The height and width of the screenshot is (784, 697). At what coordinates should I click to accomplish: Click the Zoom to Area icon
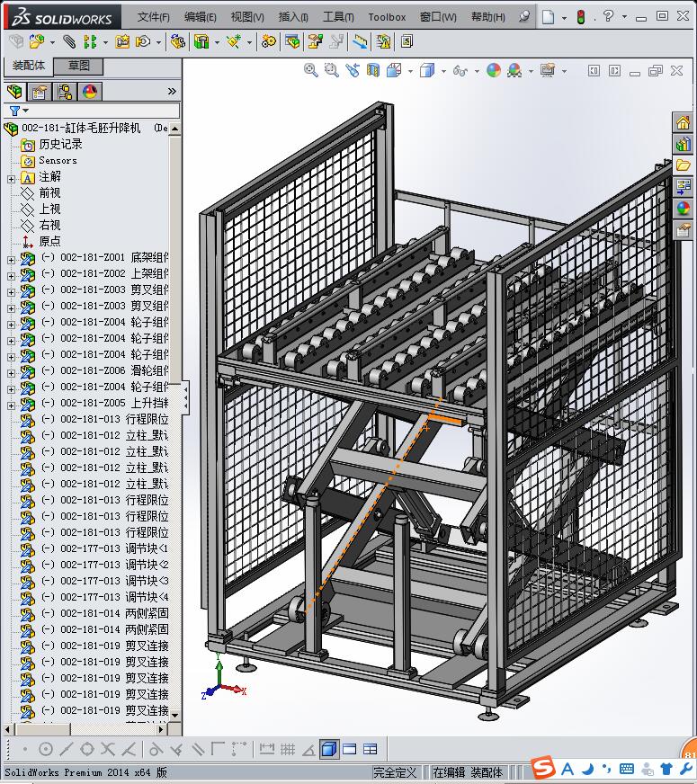click(331, 70)
